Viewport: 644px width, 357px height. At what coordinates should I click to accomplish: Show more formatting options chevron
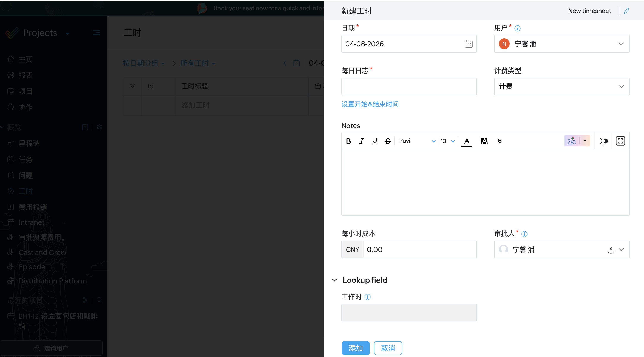point(500,141)
